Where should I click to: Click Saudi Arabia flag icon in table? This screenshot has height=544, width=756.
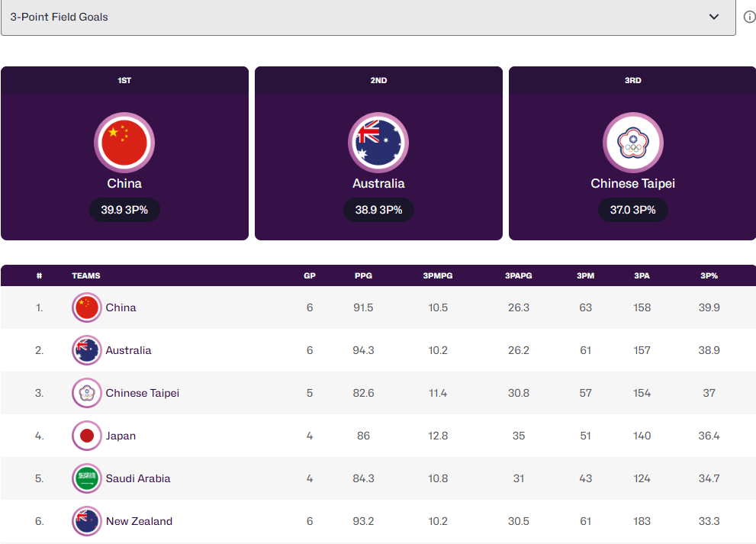(x=87, y=478)
